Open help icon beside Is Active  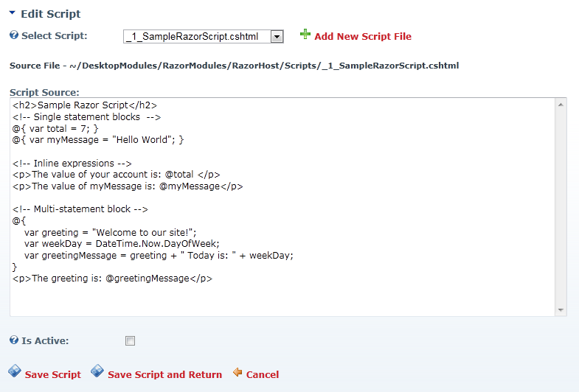pos(14,340)
